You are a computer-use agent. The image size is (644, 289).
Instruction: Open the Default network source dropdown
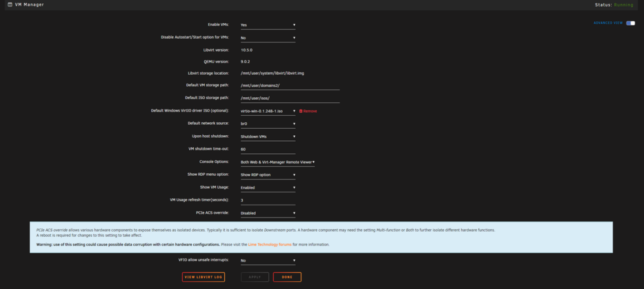[268, 124]
